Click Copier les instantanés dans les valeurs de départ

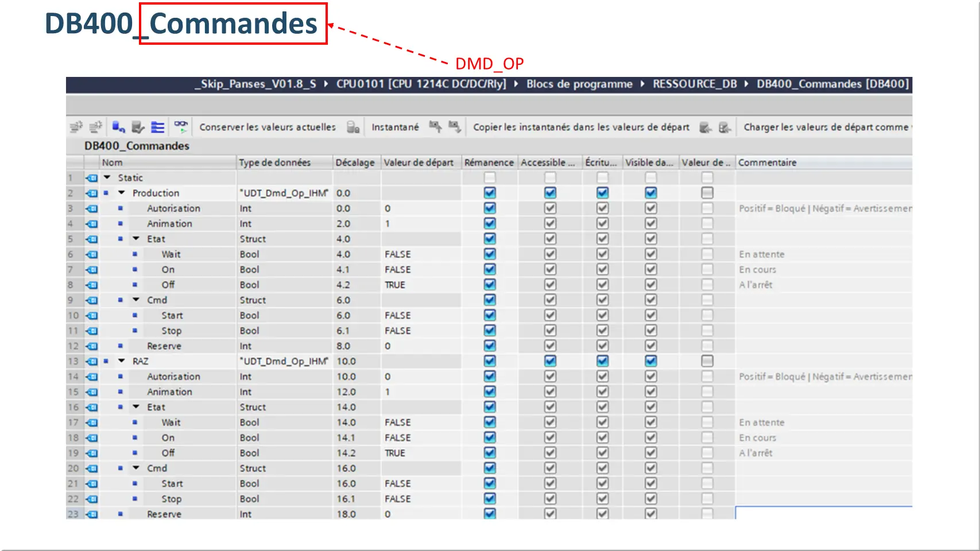[581, 127]
